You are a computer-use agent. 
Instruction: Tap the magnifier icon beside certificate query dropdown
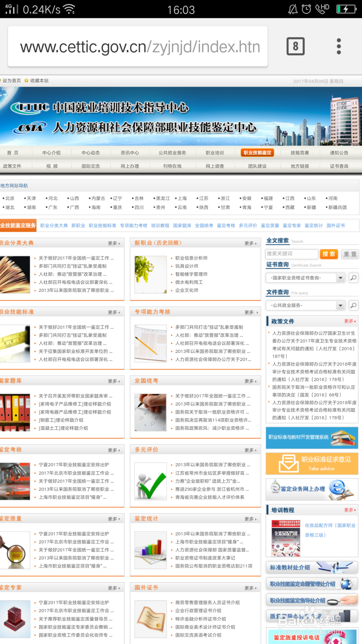pos(353,278)
